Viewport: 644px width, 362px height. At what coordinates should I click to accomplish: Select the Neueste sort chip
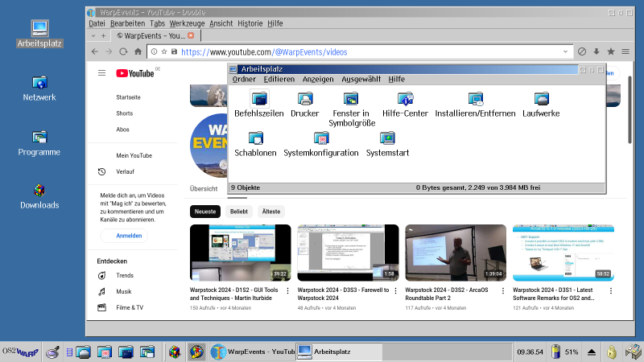205,212
